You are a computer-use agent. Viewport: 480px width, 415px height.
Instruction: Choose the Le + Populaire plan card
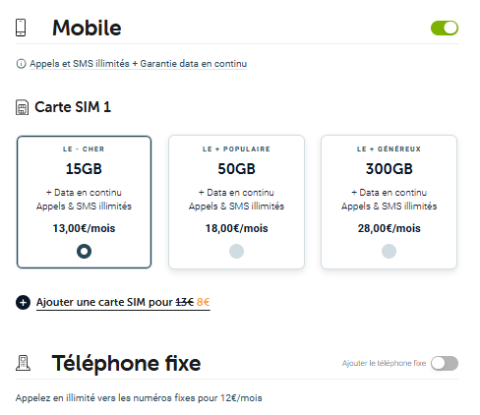pyautogui.click(x=236, y=202)
